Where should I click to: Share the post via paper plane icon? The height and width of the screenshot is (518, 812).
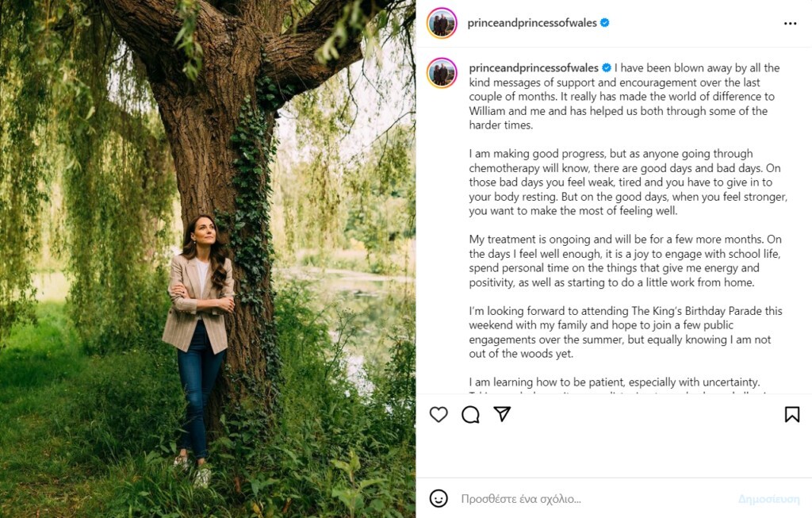coord(502,414)
